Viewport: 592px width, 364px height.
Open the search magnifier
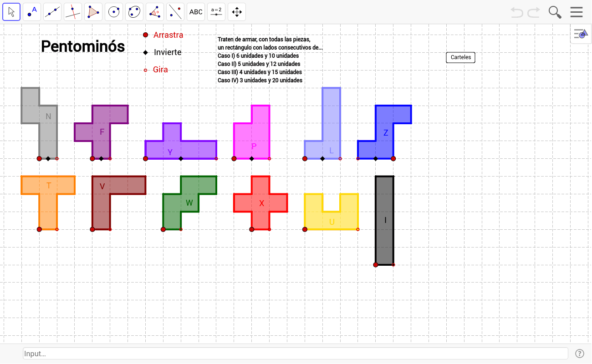coord(555,12)
